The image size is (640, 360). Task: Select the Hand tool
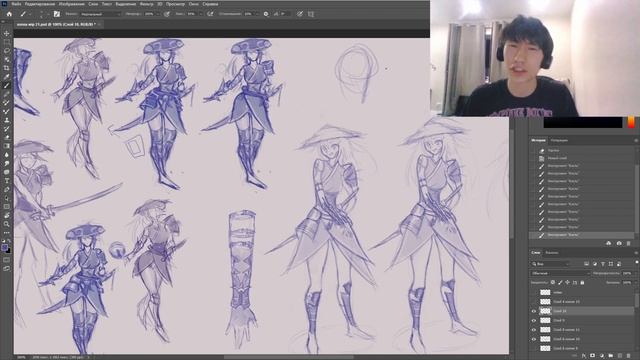pos(7,215)
